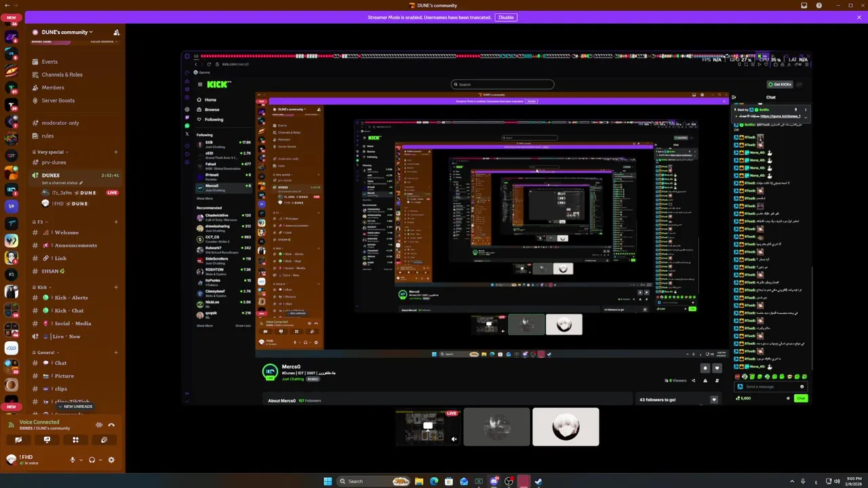
Task: Disable Streamer Mode via the Disable button
Action: 506,17
